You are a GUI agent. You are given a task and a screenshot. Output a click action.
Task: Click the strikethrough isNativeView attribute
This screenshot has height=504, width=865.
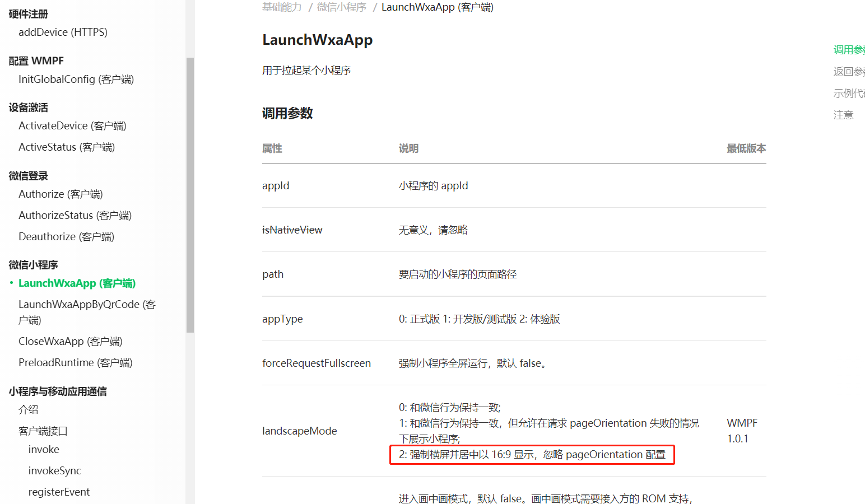tap(292, 230)
